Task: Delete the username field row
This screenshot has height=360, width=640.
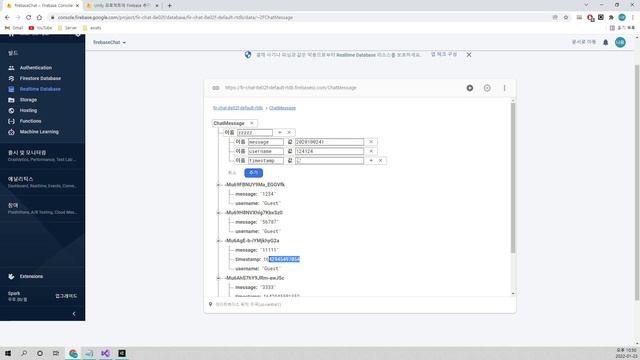Action: pos(371,151)
